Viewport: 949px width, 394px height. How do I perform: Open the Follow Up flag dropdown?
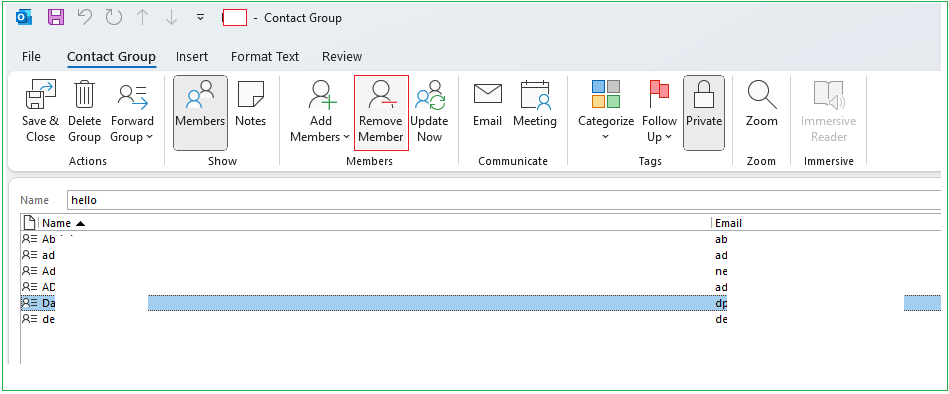pyautogui.click(x=659, y=113)
